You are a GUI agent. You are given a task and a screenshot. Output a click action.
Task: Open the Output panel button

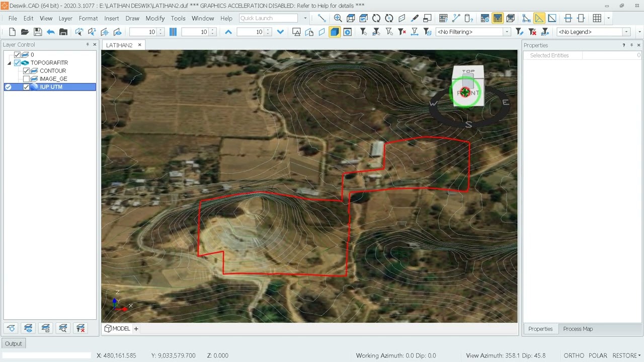pyautogui.click(x=14, y=343)
